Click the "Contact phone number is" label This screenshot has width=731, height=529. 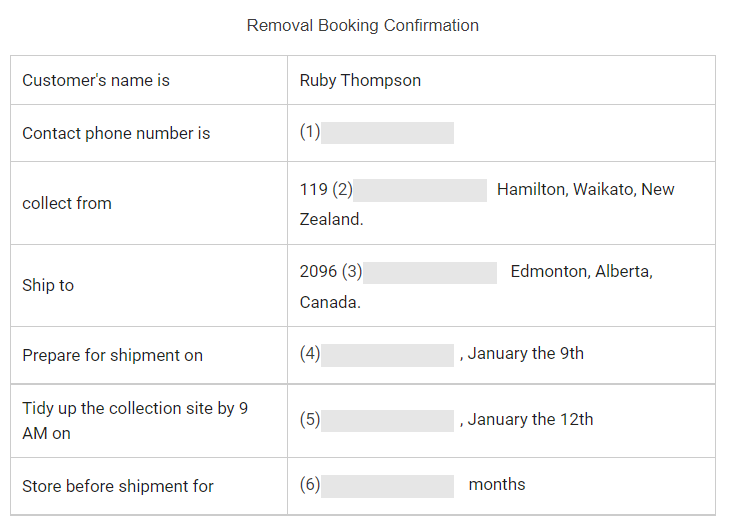(116, 134)
